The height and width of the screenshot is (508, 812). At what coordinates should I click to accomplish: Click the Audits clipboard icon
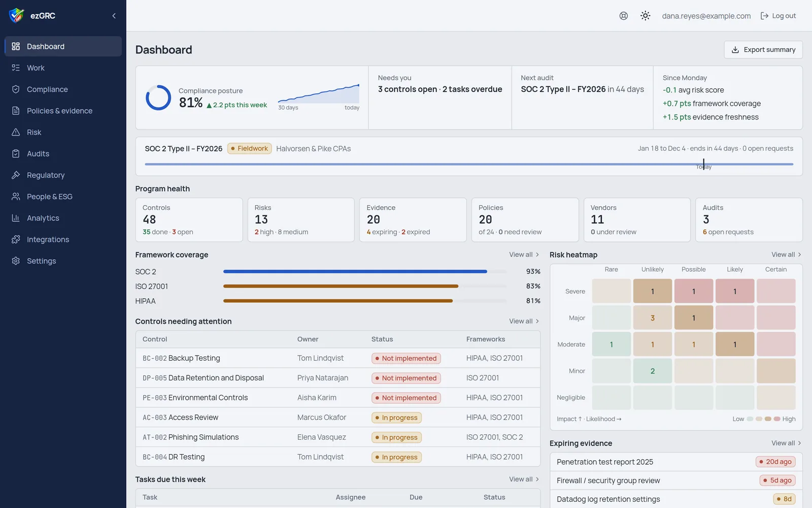coord(16,153)
